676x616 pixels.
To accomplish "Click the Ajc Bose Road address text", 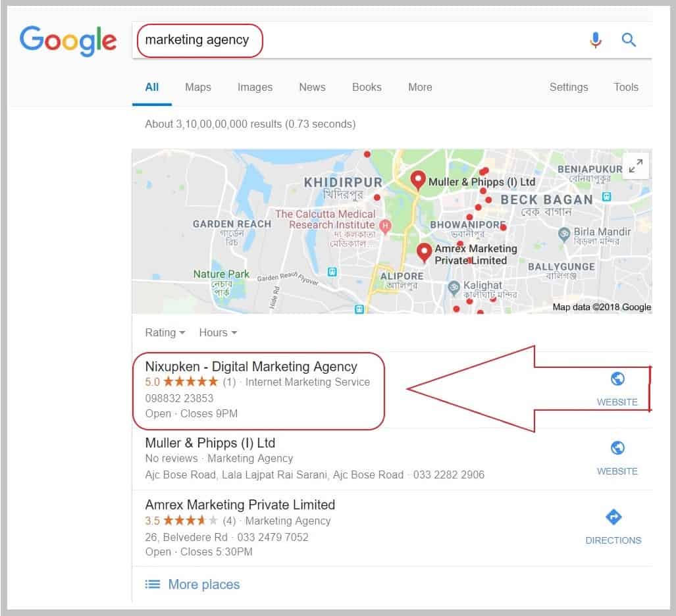I will point(274,475).
